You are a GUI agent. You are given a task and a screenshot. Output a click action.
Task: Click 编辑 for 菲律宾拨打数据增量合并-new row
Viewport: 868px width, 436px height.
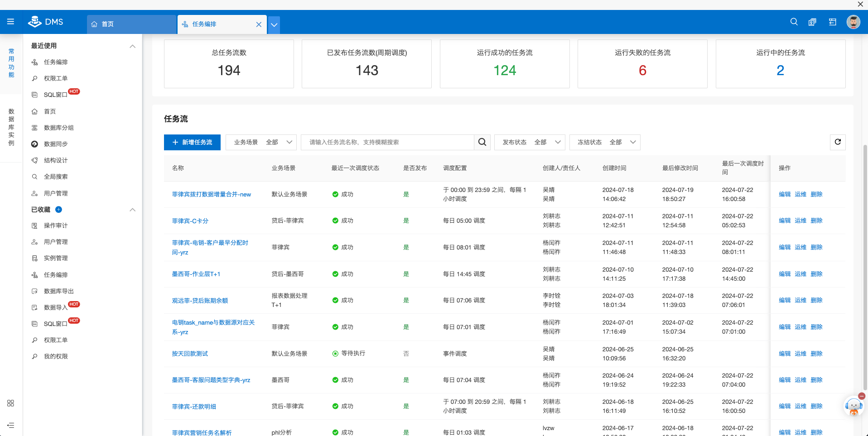coord(785,194)
